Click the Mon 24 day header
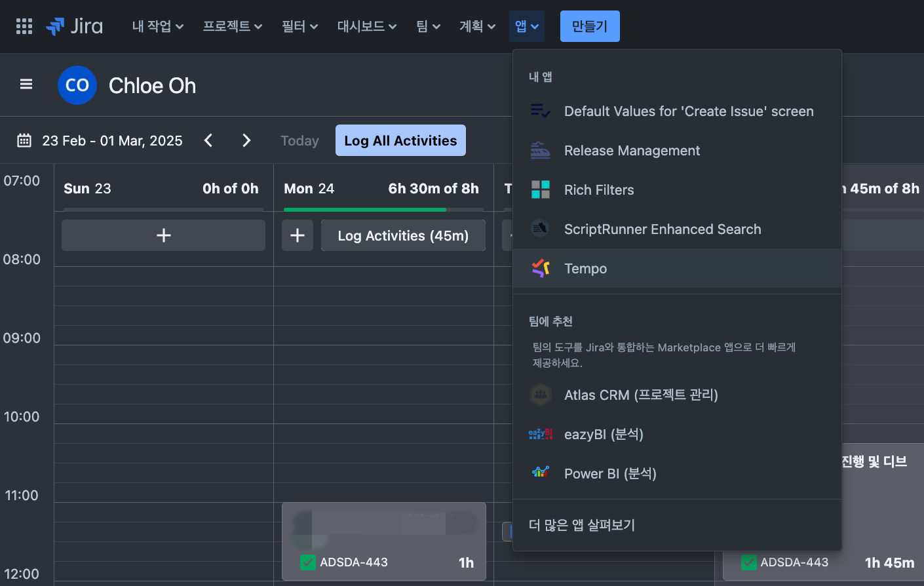The image size is (924, 586). [383, 189]
